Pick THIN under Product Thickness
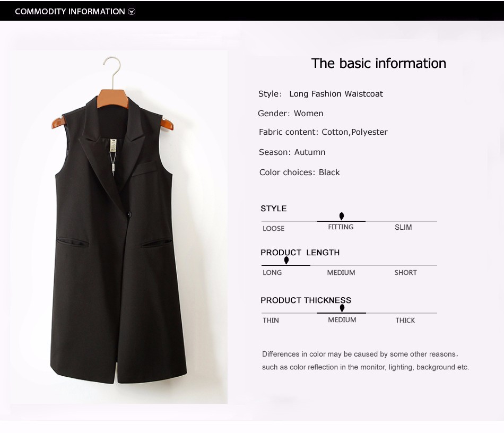 271,320
